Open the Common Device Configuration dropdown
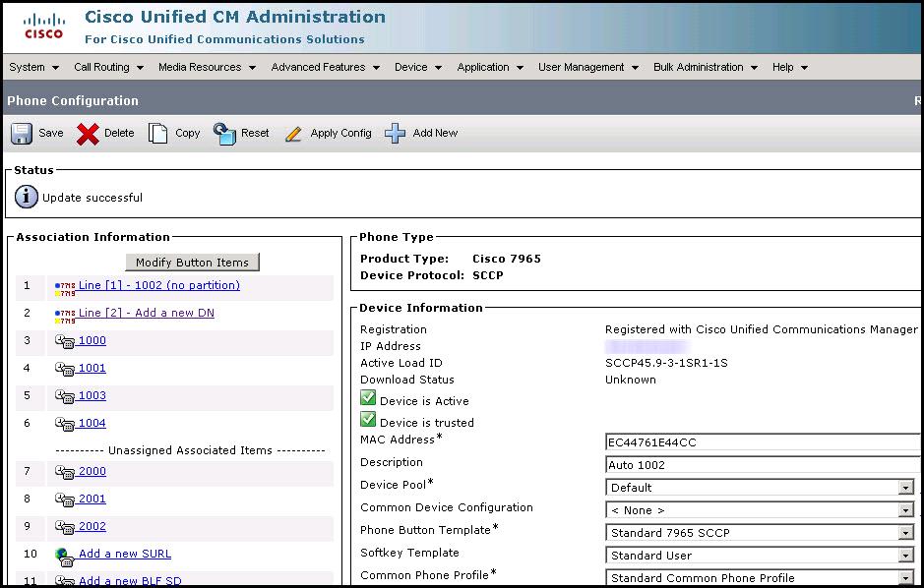 [761, 510]
